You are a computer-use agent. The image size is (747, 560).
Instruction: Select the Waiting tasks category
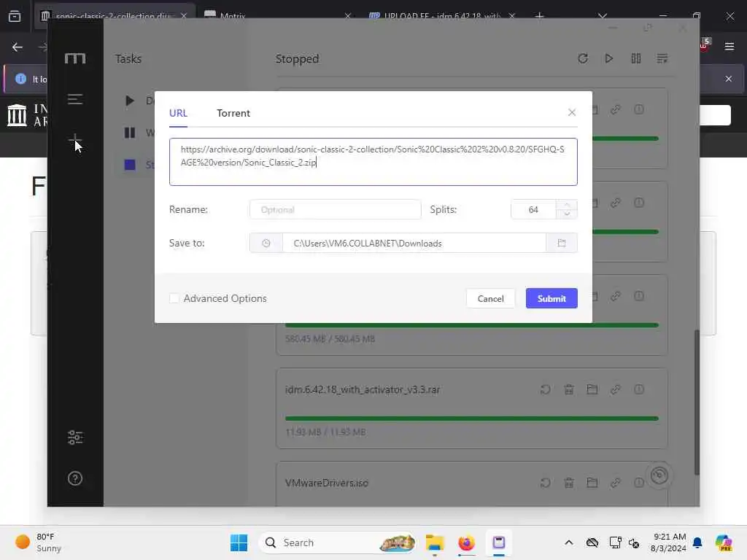(138, 133)
